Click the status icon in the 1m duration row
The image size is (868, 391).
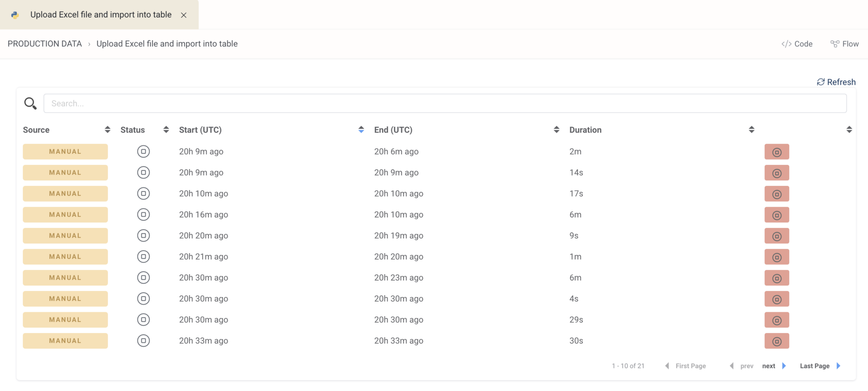click(143, 257)
